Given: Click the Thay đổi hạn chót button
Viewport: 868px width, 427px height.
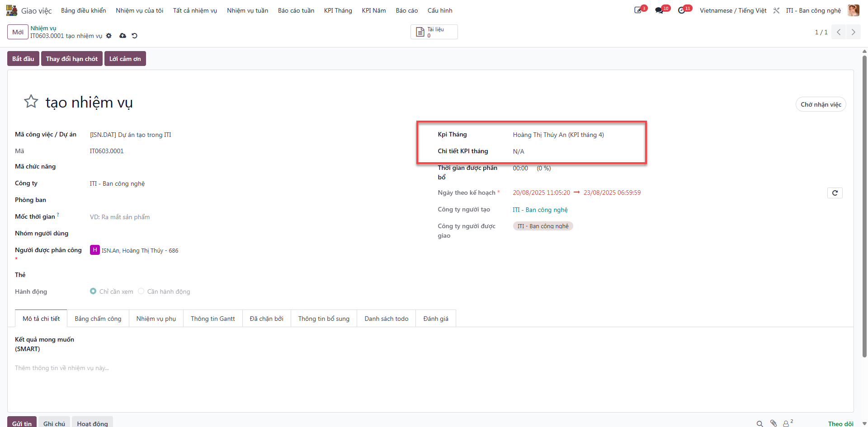Looking at the screenshot, I should [x=72, y=59].
